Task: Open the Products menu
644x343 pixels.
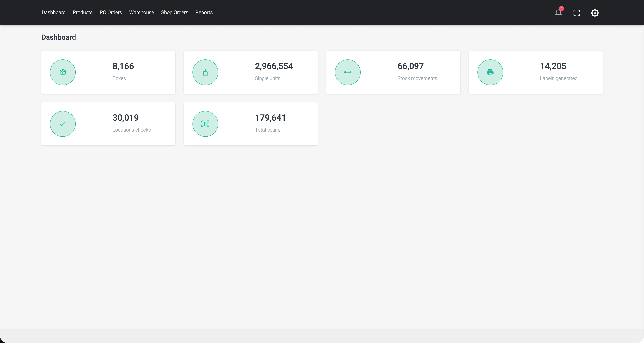Action: point(82,13)
